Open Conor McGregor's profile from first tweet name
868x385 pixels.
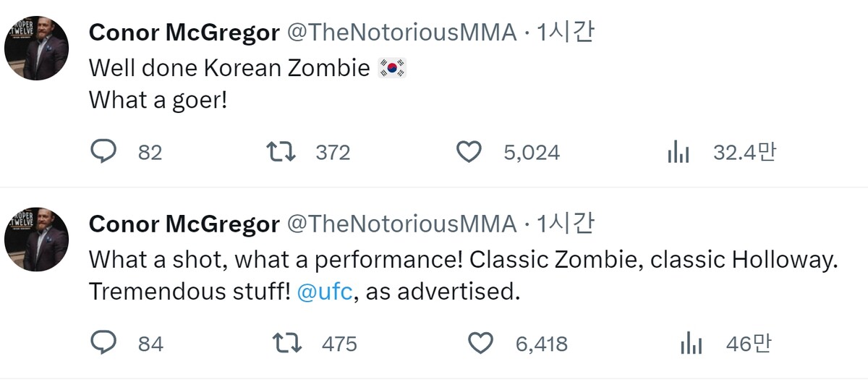tap(184, 33)
